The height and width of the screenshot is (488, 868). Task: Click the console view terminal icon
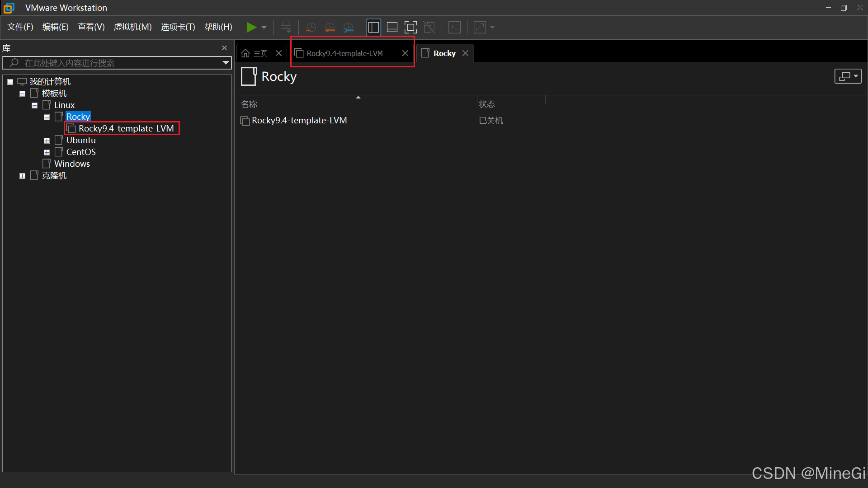point(454,28)
